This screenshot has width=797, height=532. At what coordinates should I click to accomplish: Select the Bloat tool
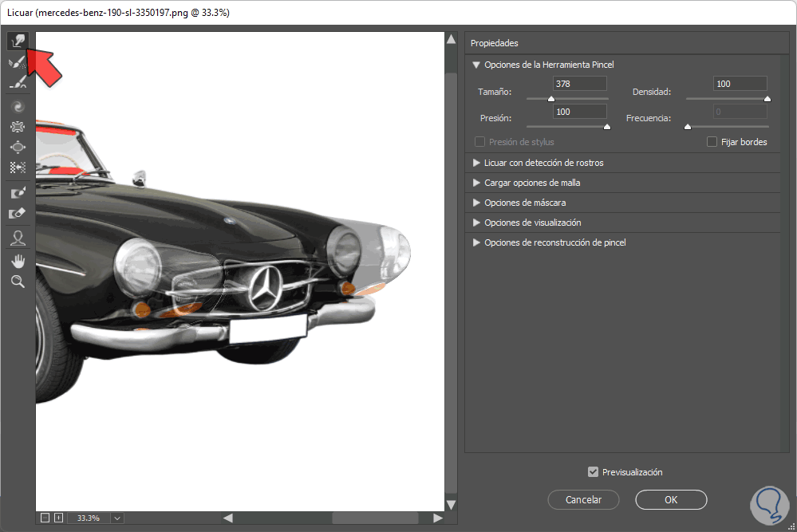tap(18, 148)
